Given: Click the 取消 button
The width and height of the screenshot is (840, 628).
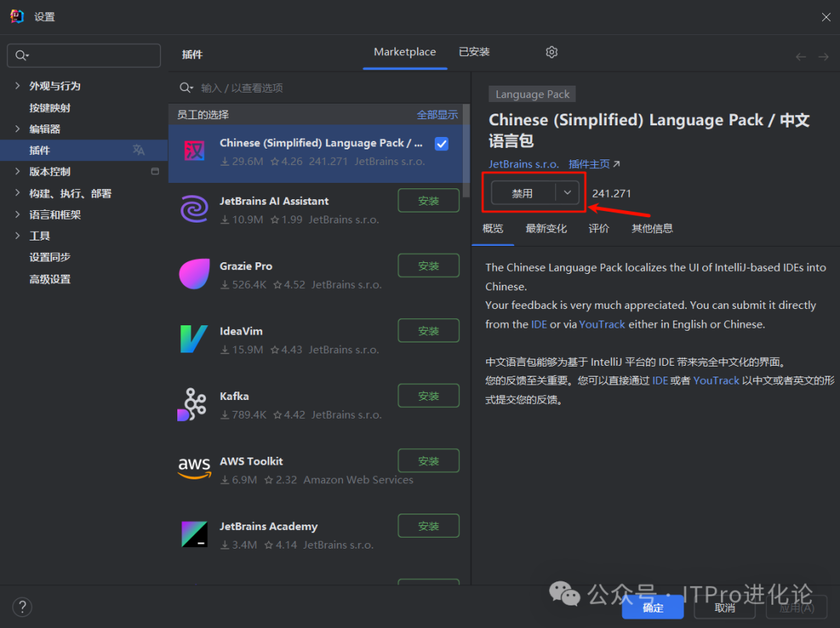Looking at the screenshot, I should tap(725, 608).
